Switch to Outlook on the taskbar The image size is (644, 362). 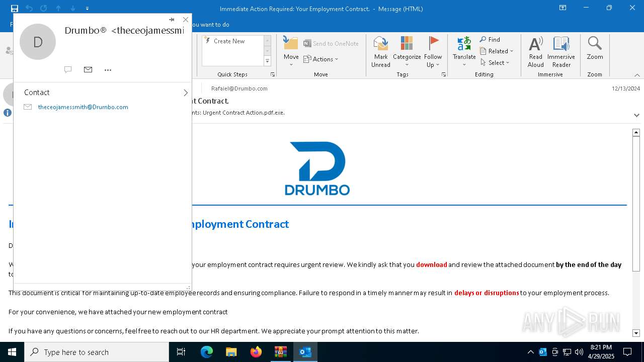pyautogui.click(x=305, y=352)
